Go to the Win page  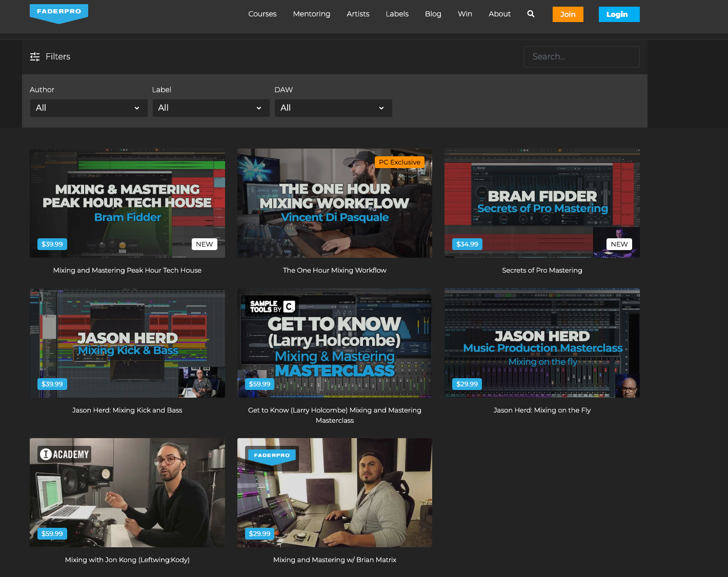pos(465,14)
